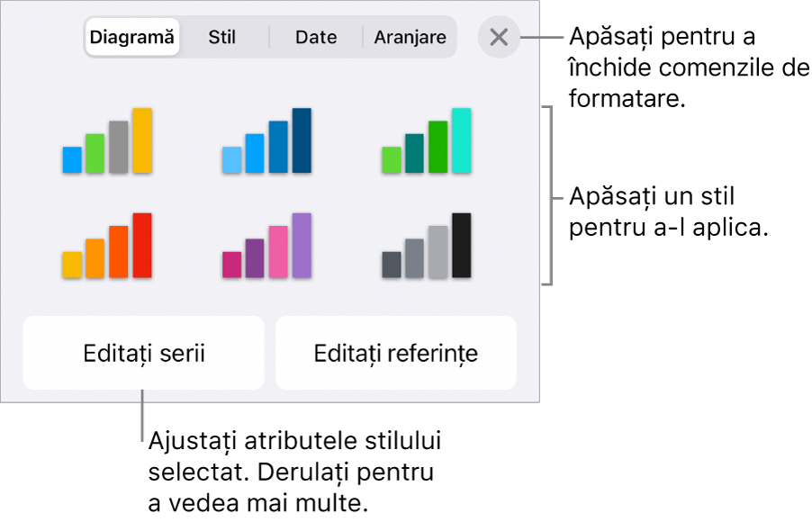Close the formatting controls with X
Screen dimensions: 812x522
(x=499, y=37)
